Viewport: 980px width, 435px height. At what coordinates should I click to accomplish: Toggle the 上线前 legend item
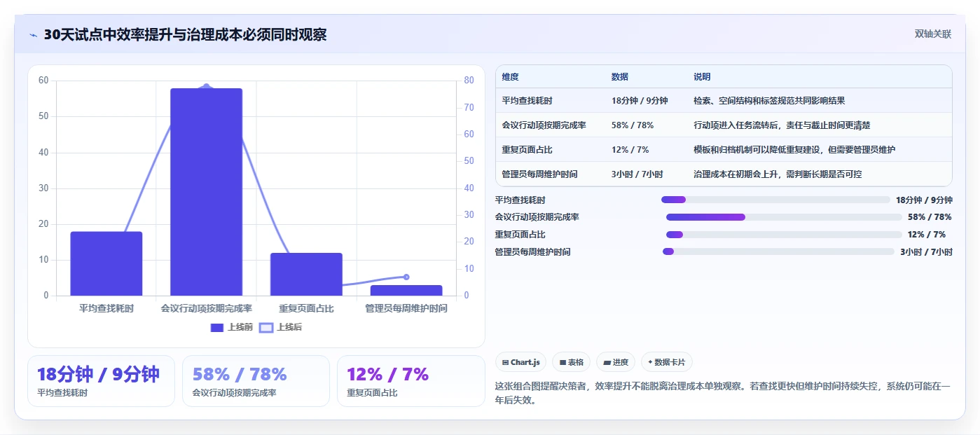[x=232, y=327]
